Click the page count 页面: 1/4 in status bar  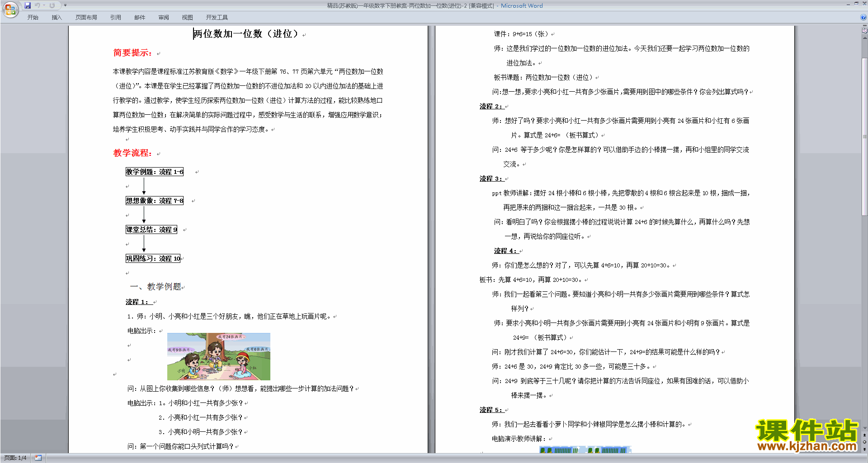pyautogui.click(x=15, y=458)
